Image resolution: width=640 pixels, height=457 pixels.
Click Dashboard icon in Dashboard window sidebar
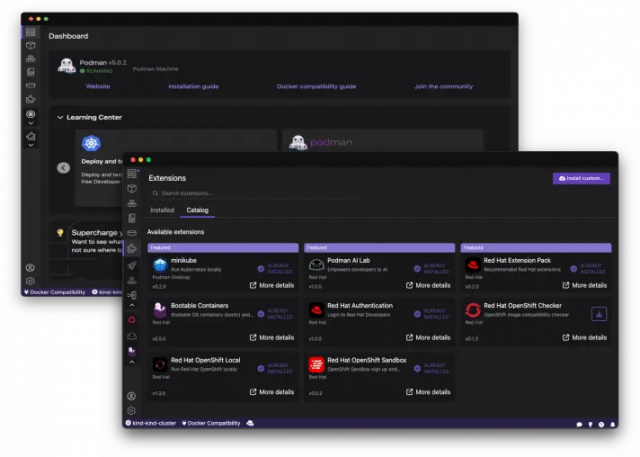(31, 32)
